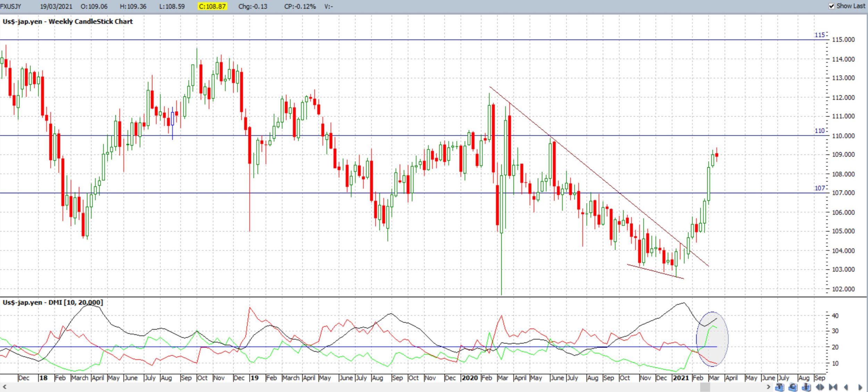This screenshot has width=868, height=392.
Task: Shift chart right with the right triangle icon
Action: [860, 387]
